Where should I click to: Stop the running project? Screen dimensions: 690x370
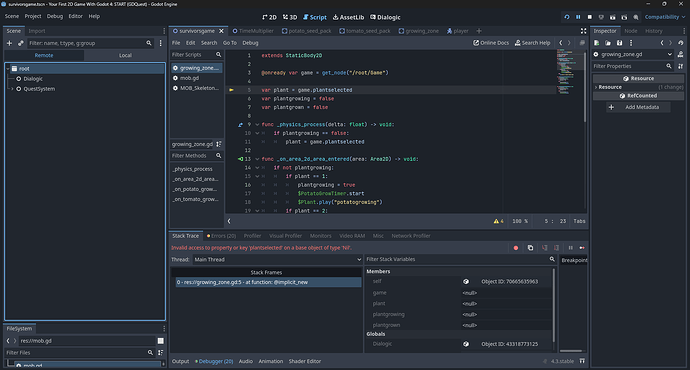tap(590, 17)
